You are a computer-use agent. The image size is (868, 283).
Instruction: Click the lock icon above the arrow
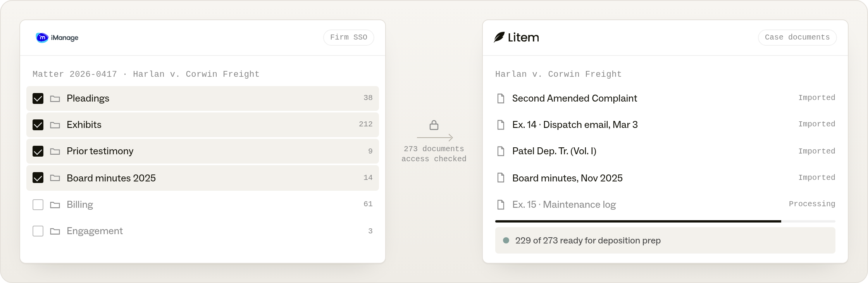click(x=434, y=125)
